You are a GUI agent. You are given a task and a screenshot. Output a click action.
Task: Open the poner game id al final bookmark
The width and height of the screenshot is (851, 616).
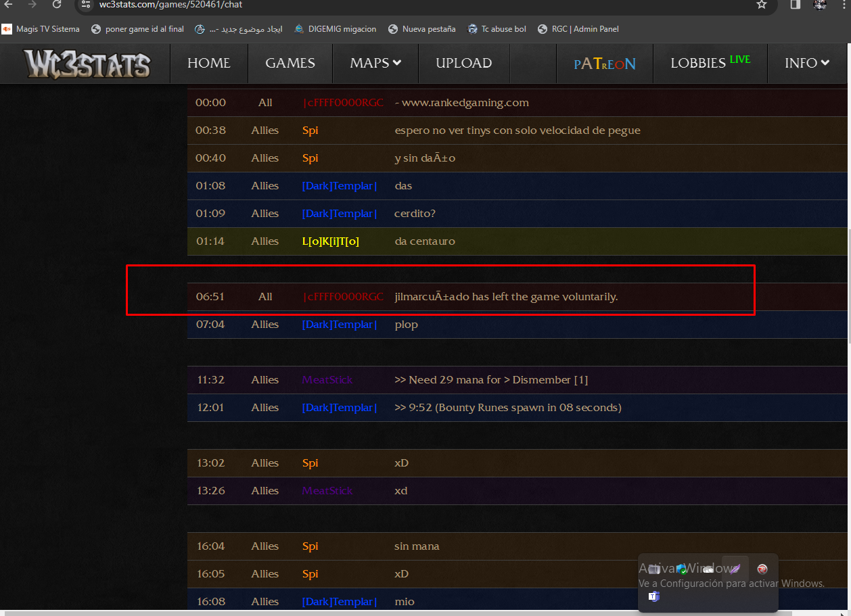(137, 29)
